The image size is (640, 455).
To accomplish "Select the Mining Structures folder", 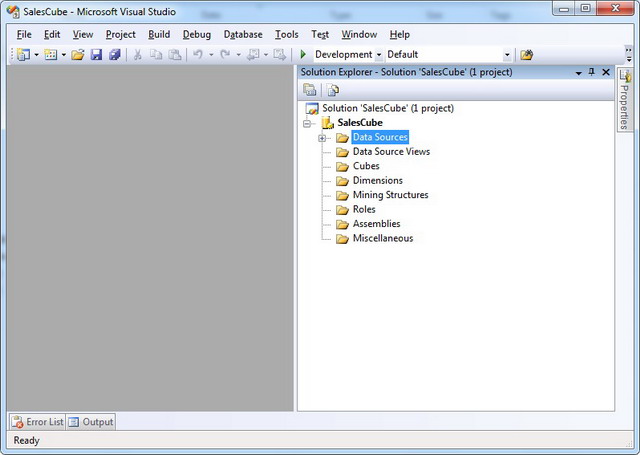I will pyautogui.click(x=391, y=195).
